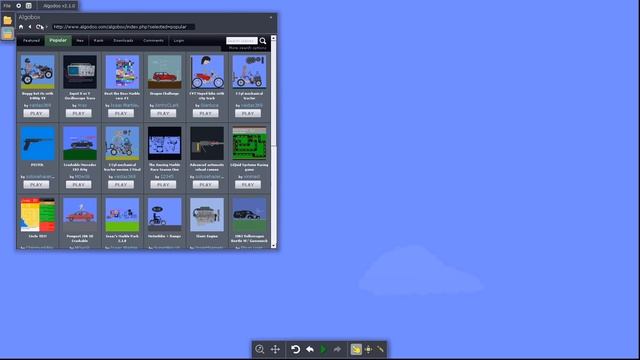
Task: Switch to the Comments tab
Action: (153, 40)
